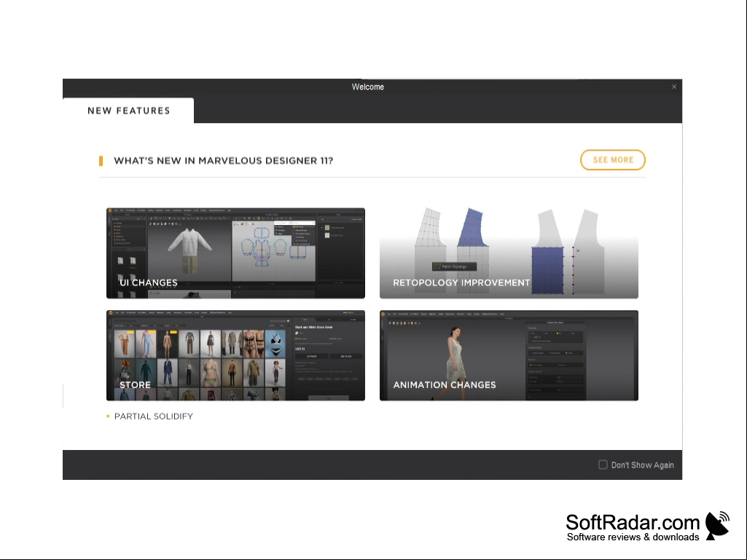This screenshot has width=747, height=560.
Task: Click the Partial Solidify link
Action: pos(153,417)
